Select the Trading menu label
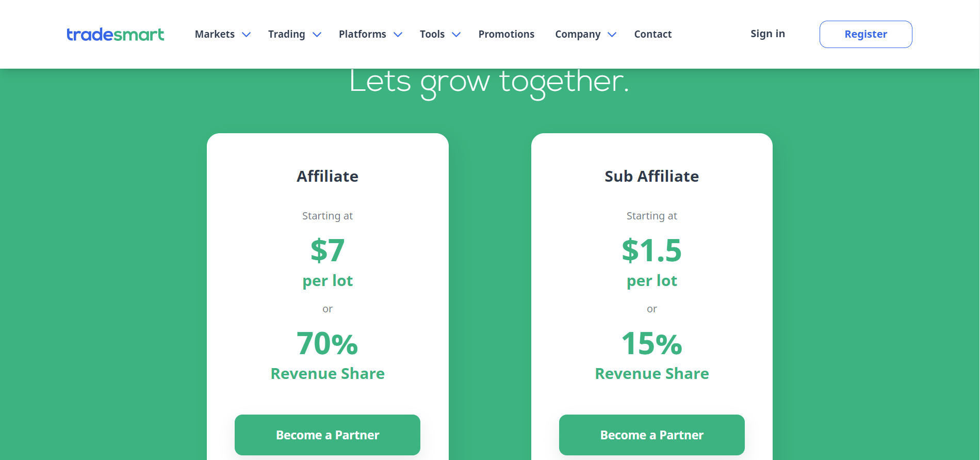The height and width of the screenshot is (460, 980). click(x=287, y=34)
